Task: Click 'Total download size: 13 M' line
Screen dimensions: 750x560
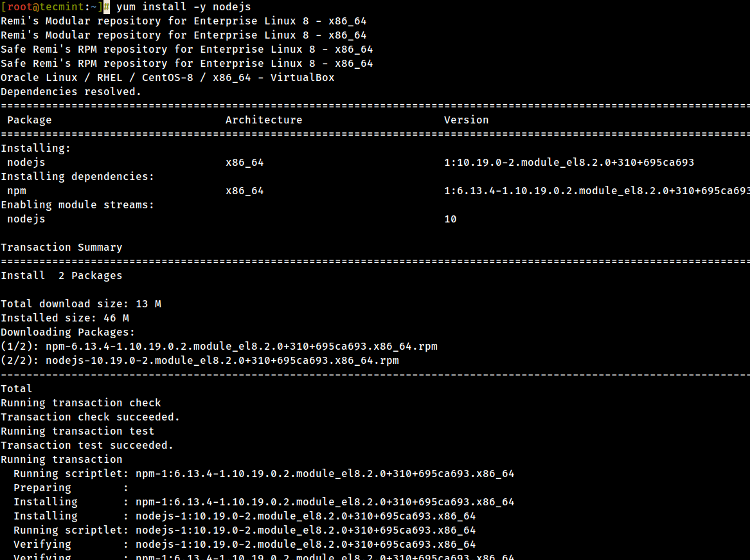Action: tap(81, 304)
